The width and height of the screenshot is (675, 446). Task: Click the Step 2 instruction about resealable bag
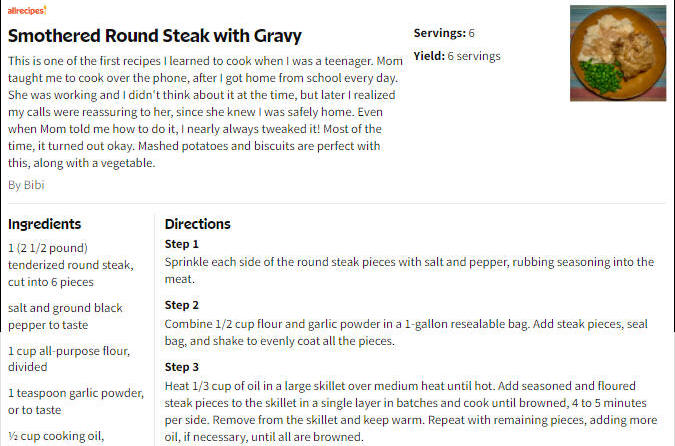406,332
